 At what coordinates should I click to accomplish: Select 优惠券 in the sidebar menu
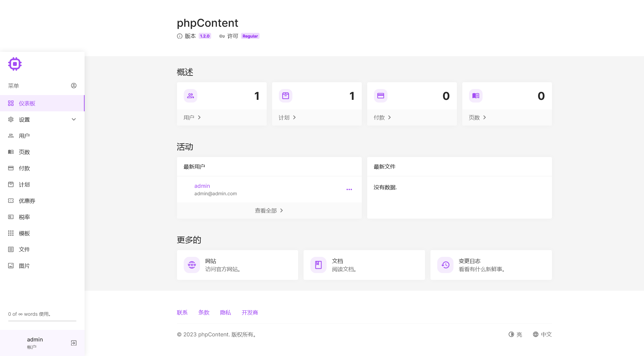(42, 201)
